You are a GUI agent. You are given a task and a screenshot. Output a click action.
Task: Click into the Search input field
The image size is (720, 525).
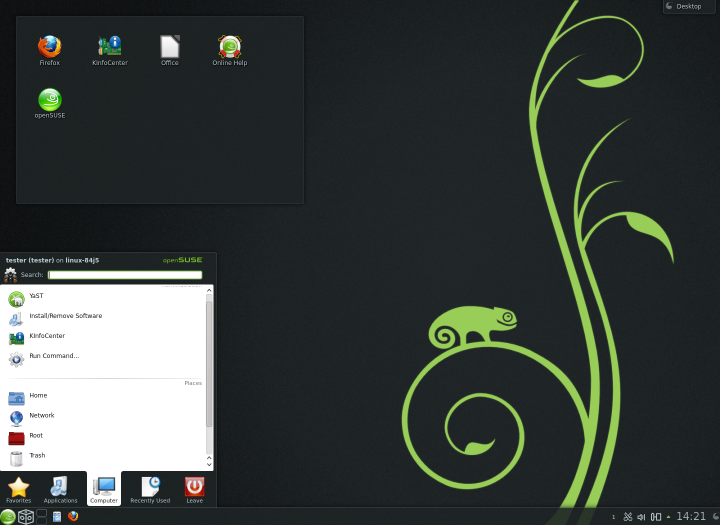125,275
